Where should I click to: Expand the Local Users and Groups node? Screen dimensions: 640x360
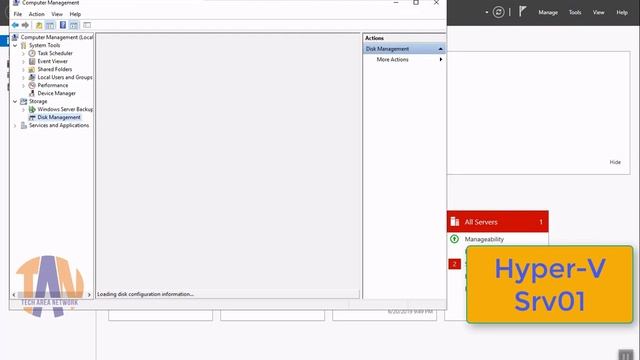23,78
